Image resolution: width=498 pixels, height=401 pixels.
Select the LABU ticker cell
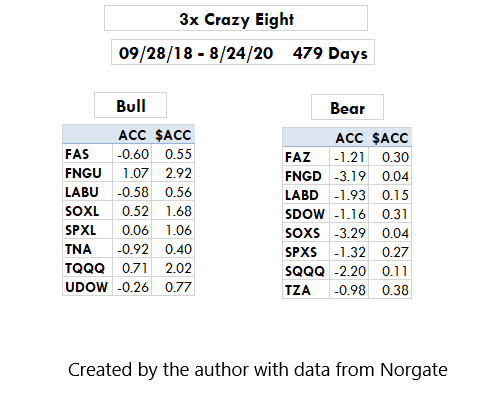[87, 191]
